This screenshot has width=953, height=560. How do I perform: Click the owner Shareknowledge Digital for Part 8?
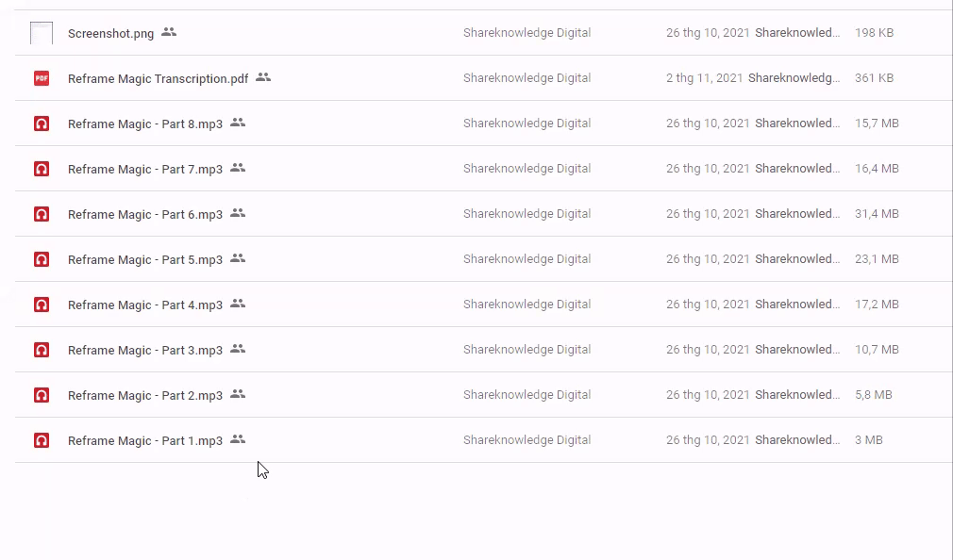[527, 124]
